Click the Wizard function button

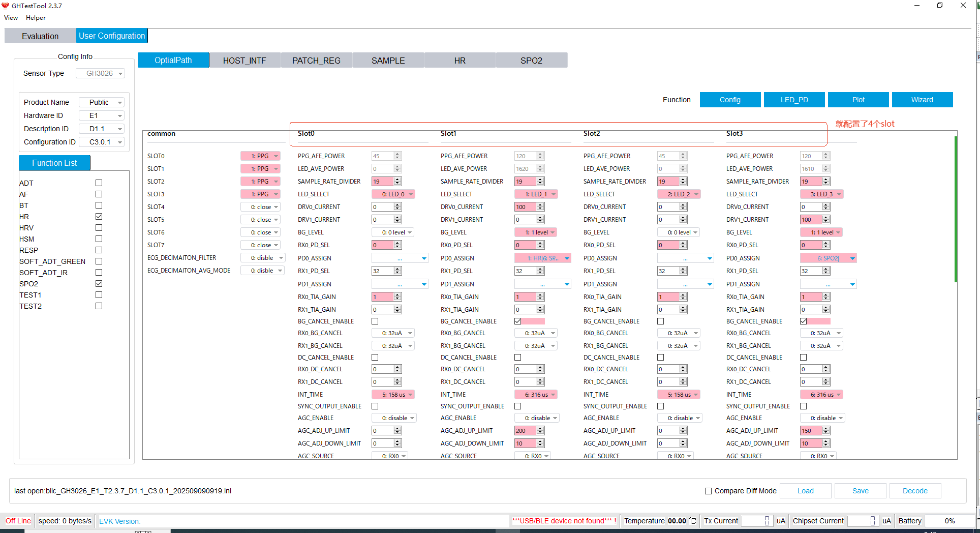pos(923,100)
